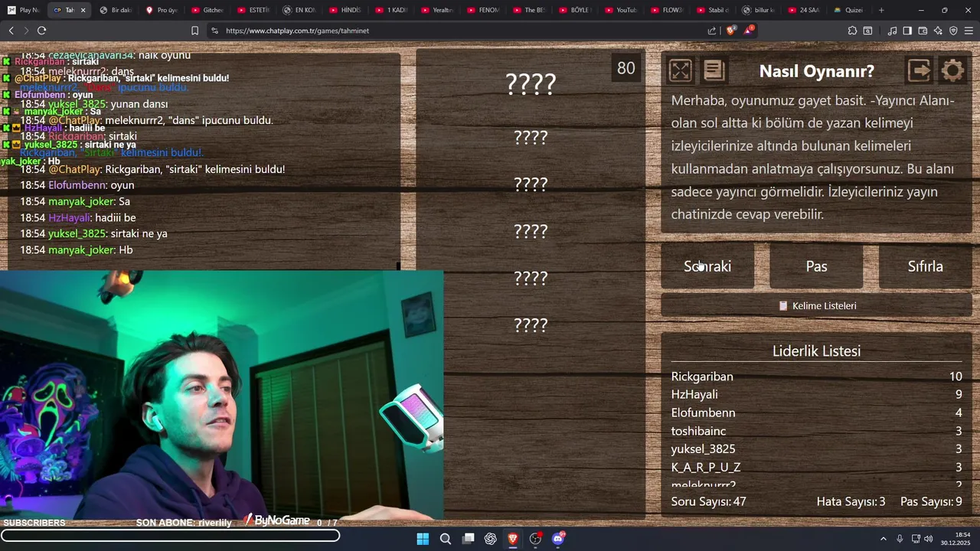
Task: Click chat message "yunan dansı"
Action: 139,104
